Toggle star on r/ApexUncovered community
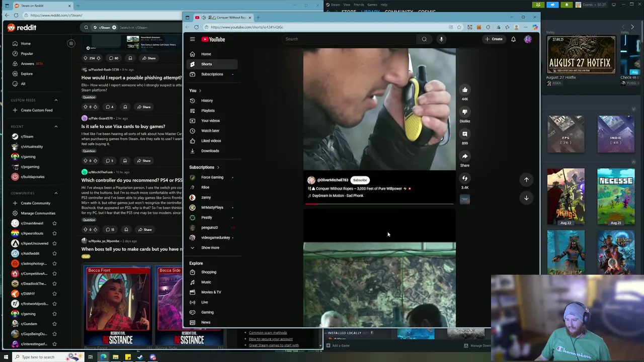The image size is (644, 362). [x=54, y=243]
